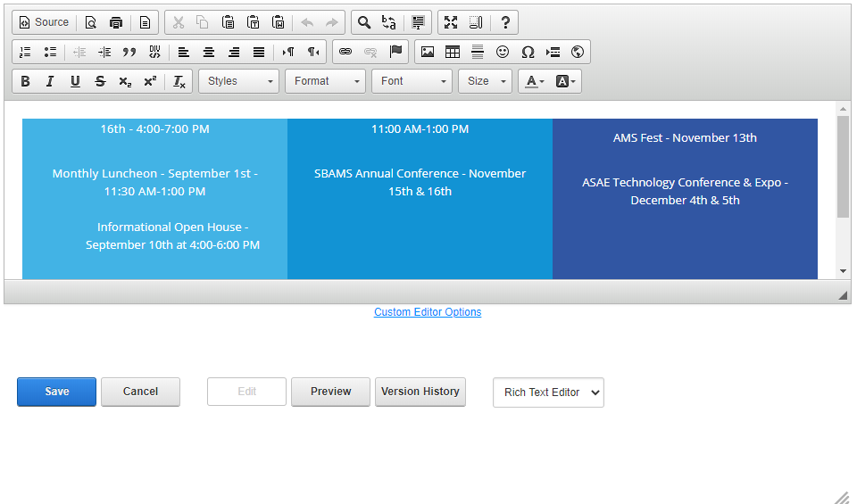Apply Block Quote formatting

click(x=129, y=52)
